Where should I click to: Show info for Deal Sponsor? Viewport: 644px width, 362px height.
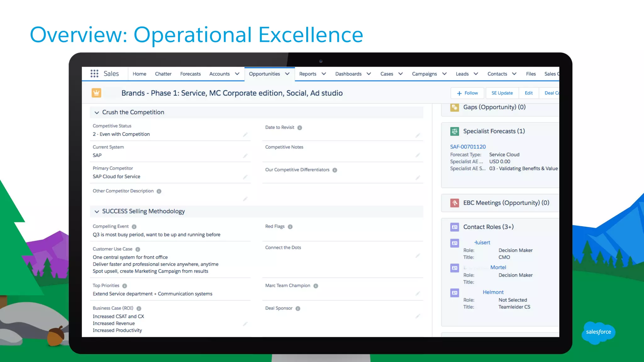click(298, 308)
